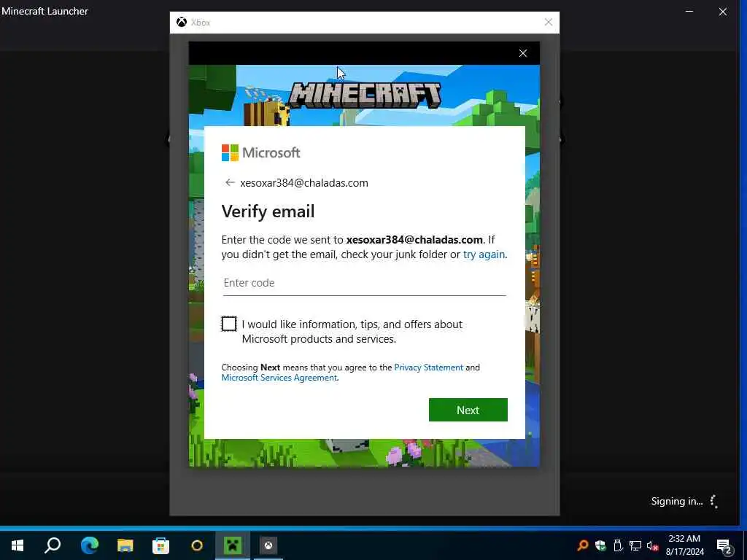Open File Explorer from taskbar

(x=125, y=545)
